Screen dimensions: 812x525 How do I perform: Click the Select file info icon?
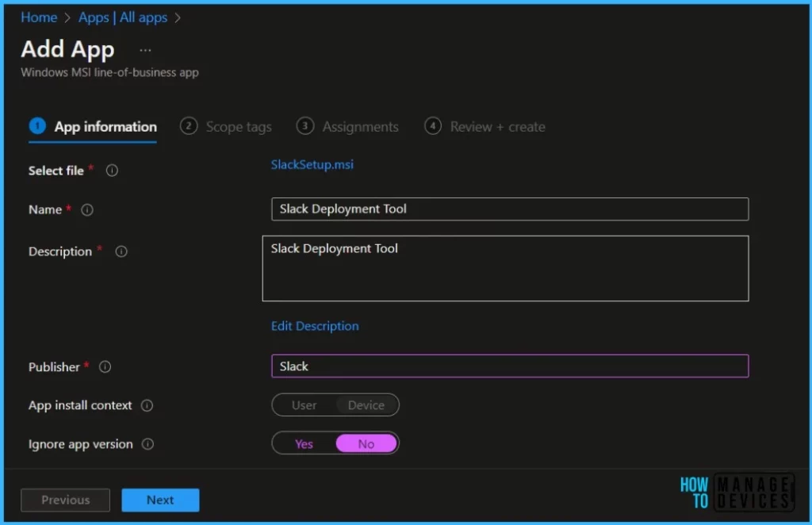pyautogui.click(x=112, y=171)
